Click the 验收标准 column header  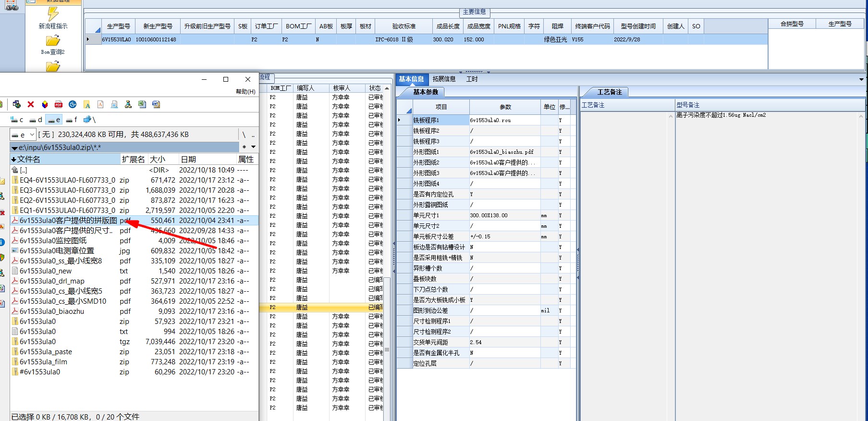click(x=404, y=26)
